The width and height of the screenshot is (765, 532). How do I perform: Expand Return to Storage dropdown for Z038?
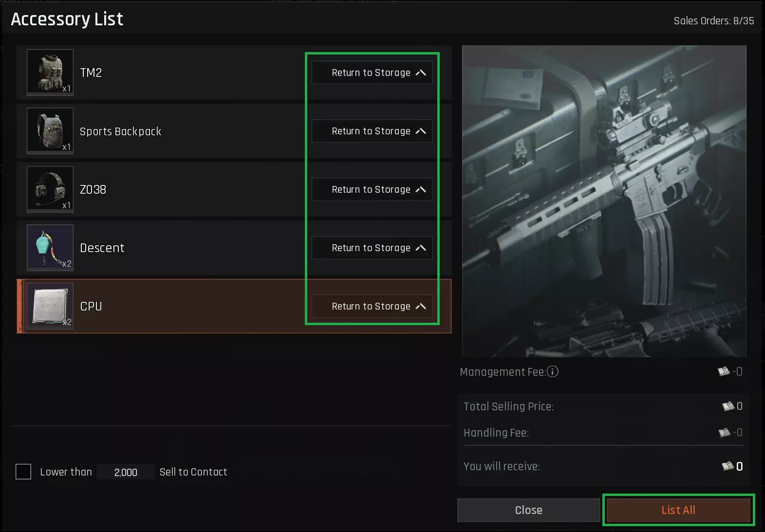pos(372,189)
